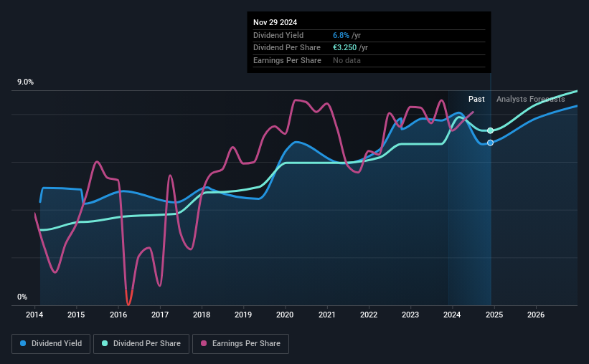The height and width of the screenshot is (364, 589).
Task: Click the 'Analysts Forecasts' region label
Action: [x=530, y=99]
